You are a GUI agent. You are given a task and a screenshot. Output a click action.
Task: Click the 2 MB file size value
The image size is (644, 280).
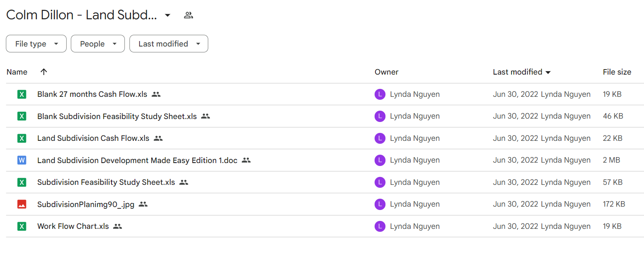coord(611,160)
